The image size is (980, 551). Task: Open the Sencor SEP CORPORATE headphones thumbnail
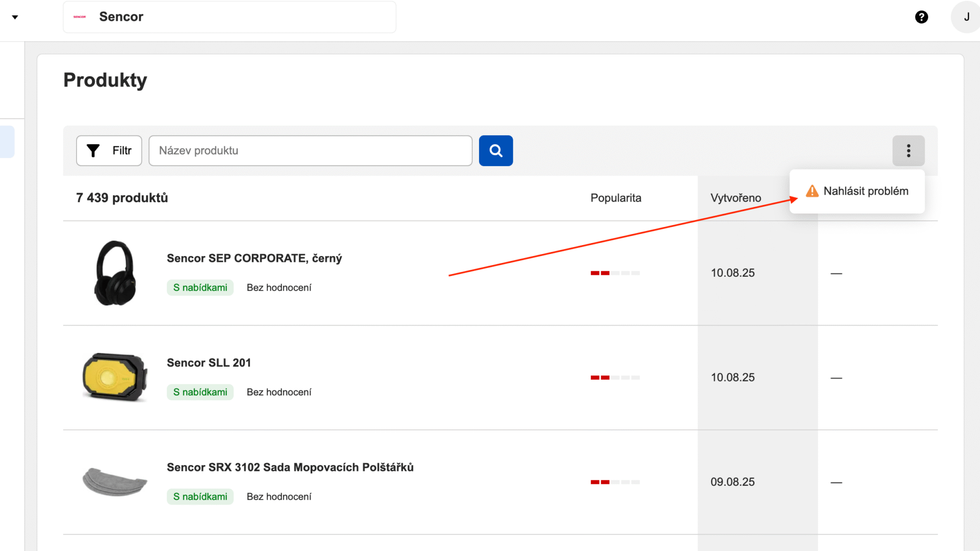[115, 273]
